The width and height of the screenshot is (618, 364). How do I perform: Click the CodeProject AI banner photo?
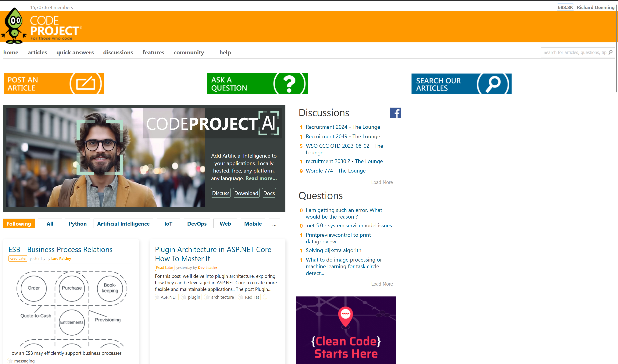coord(106,158)
